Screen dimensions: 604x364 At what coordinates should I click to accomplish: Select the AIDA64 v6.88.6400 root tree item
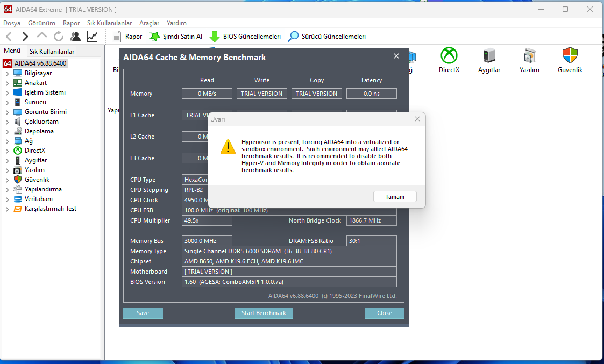click(40, 63)
